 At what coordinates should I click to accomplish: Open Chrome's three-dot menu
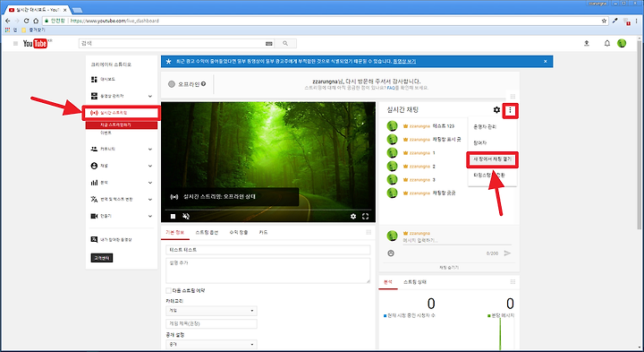tap(636, 21)
